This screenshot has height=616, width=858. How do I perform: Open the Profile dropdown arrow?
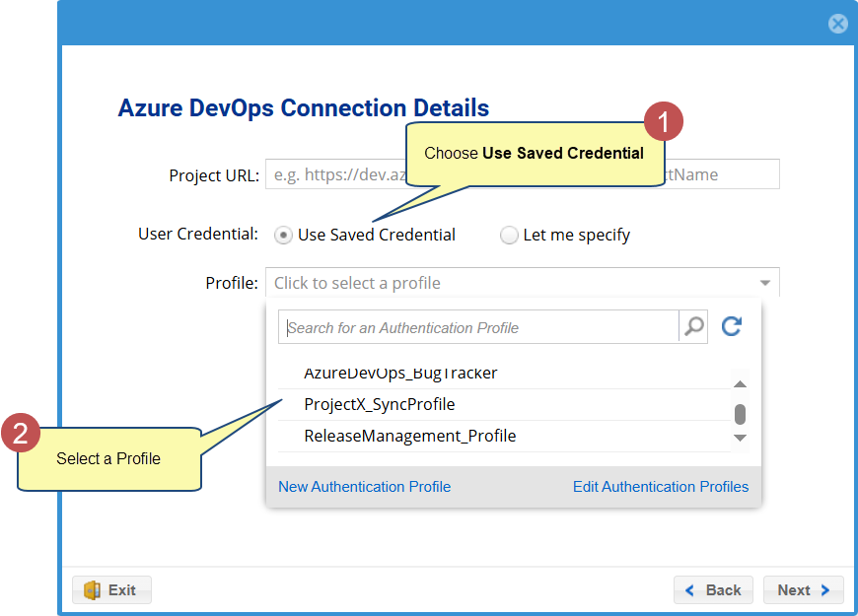coord(765,284)
